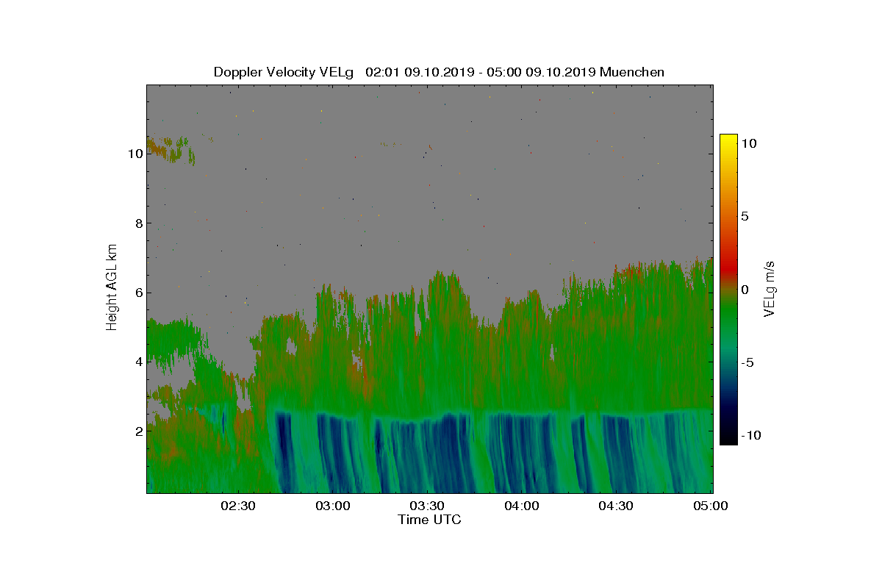882x588 pixels.
Task: Click the 'Time UTC' axis label
Action: point(430,520)
